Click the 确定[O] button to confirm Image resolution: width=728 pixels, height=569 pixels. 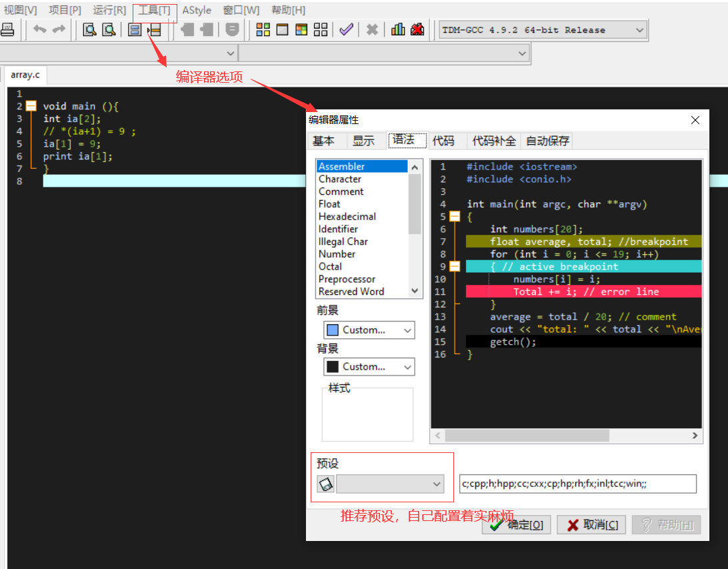(516, 524)
